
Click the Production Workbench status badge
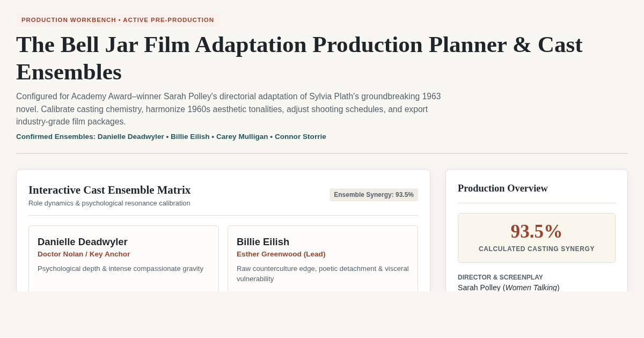pyautogui.click(x=118, y=20)
